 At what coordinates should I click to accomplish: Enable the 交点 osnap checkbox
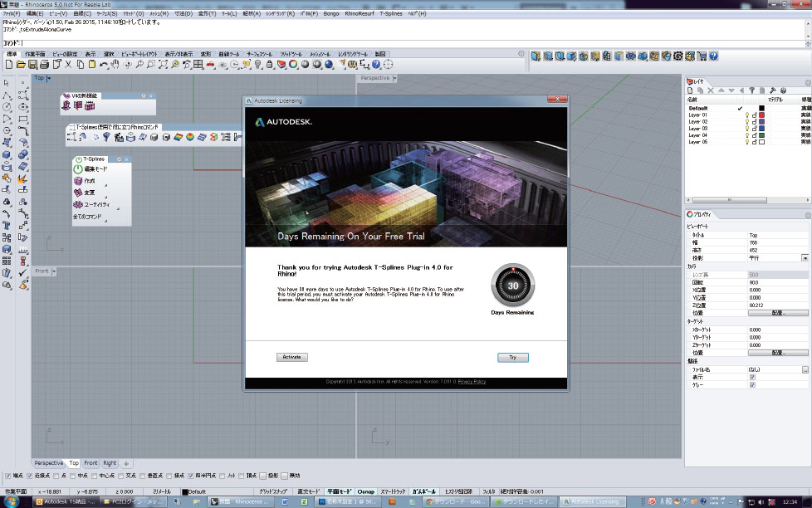120,476
